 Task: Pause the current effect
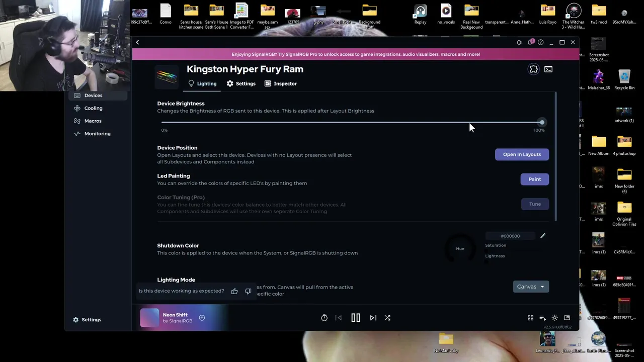356,318
